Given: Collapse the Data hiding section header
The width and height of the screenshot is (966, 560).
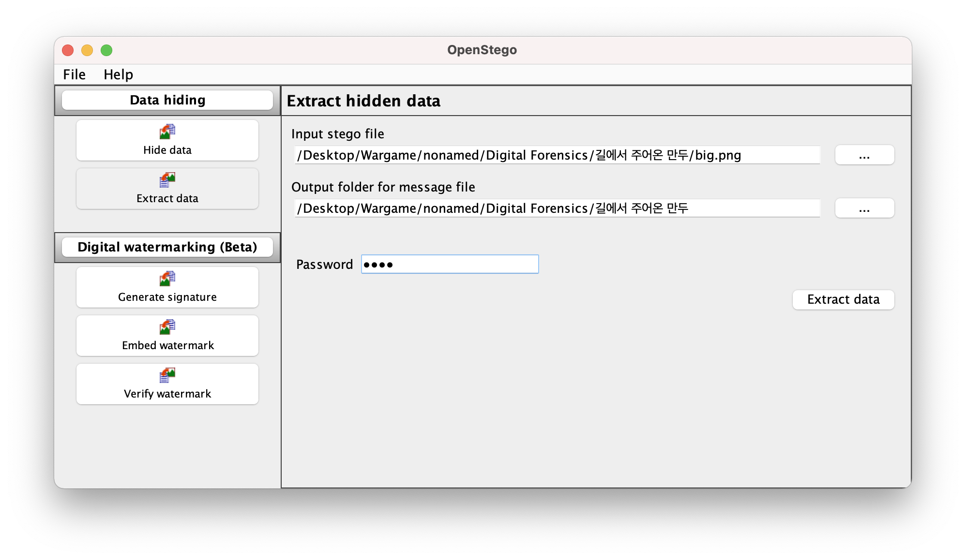Looking at the screenshot, I should click(x=167, y=100).
